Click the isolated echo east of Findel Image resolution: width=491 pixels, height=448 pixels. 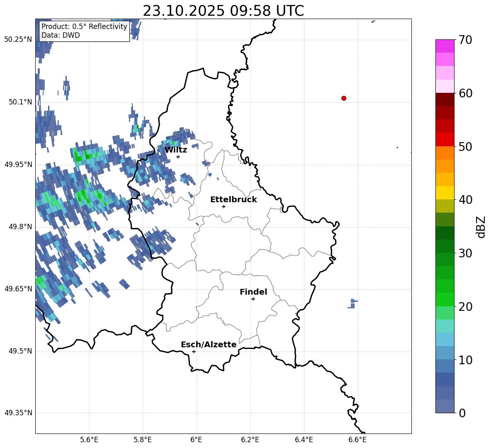pyautogui.click(x=352, y=304)
